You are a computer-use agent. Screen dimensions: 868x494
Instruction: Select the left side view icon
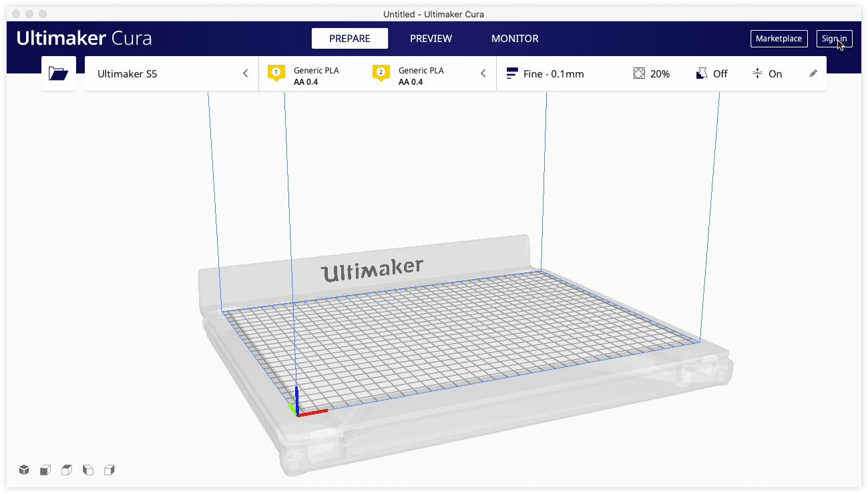(87, 470)
